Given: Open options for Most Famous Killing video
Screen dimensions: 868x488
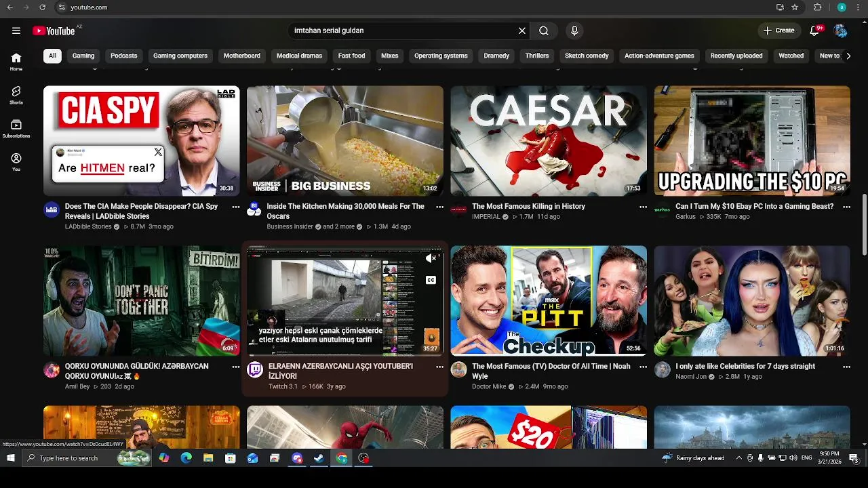Looking at the screenshot, I should pyautogui.click(x=643, y=207).
